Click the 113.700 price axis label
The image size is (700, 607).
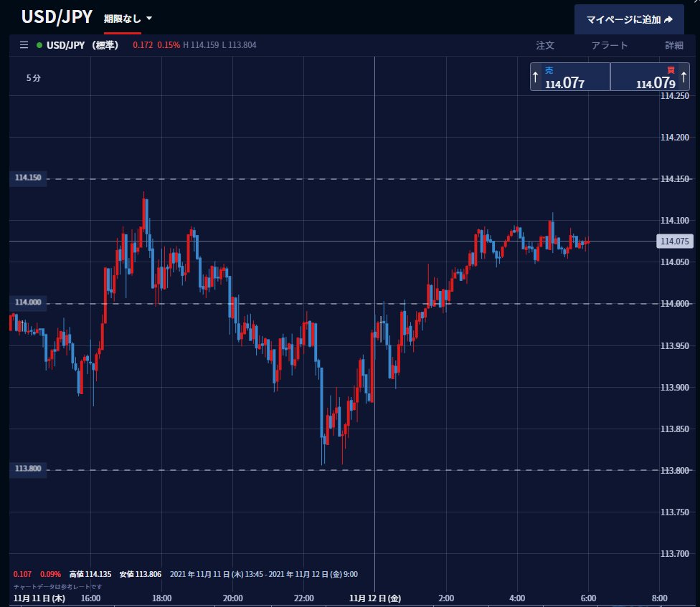675,554
